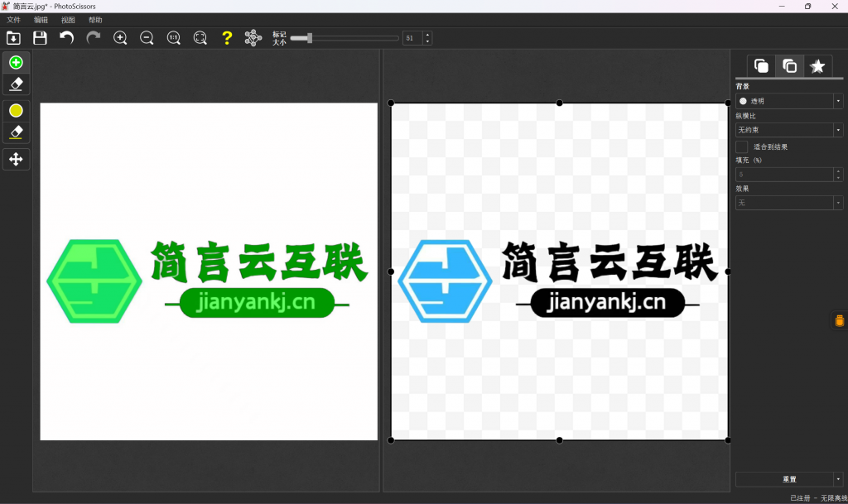Image resolution: width=848 pixels, height=504 pixels.
Task: Click the PhotoScissors app icon in the title bar
Action: [x=6, y=6]
